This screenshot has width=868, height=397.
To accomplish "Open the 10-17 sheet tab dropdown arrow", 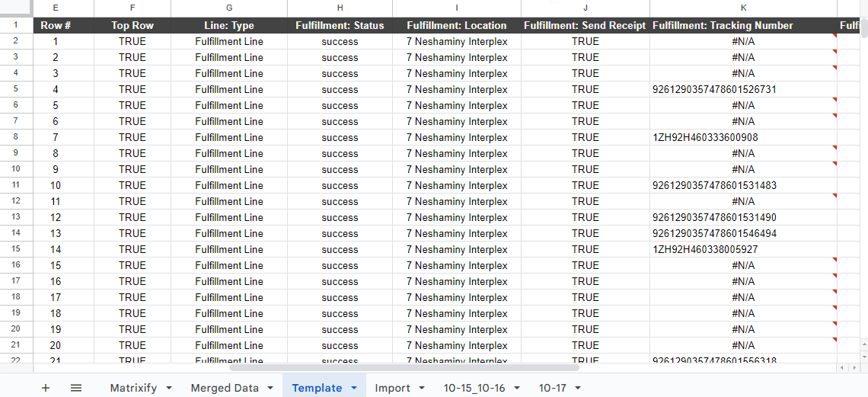I will [577, 388].
